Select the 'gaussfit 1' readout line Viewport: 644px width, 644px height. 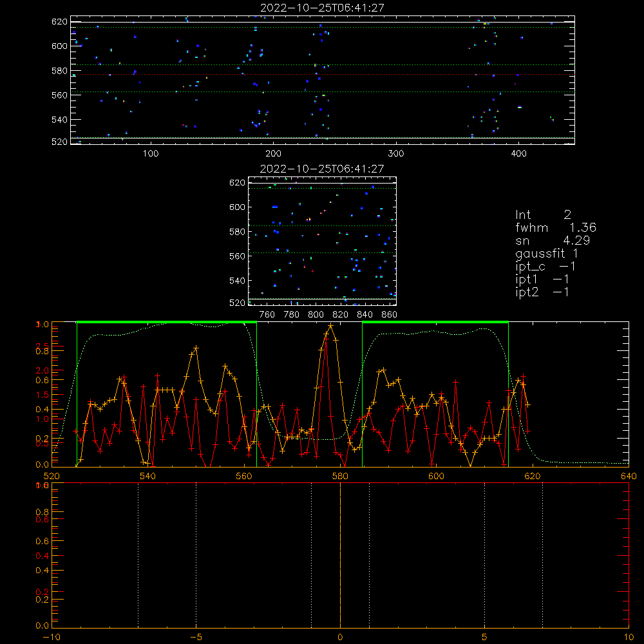pyautogui.click(x=547, y=253)
